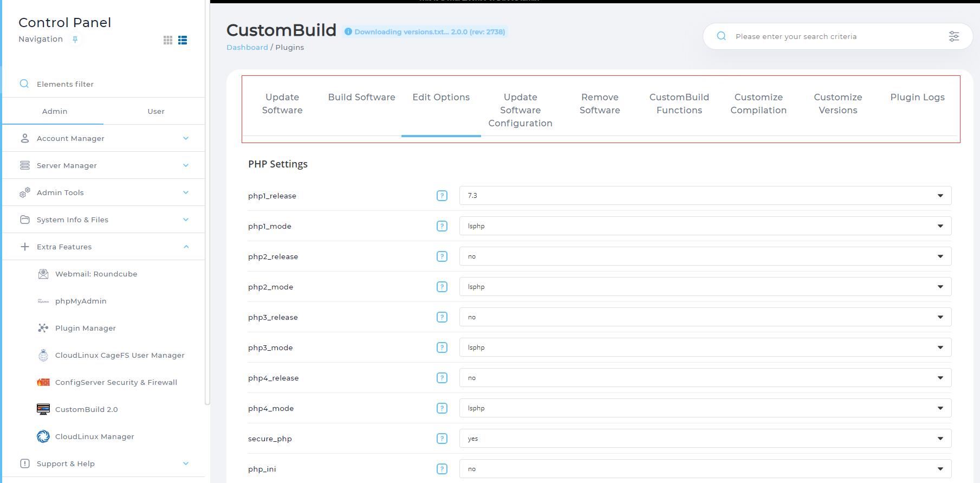Viewport: 980px width, 483px height.
Task: Show help for php3_mode
Action: 442,347
